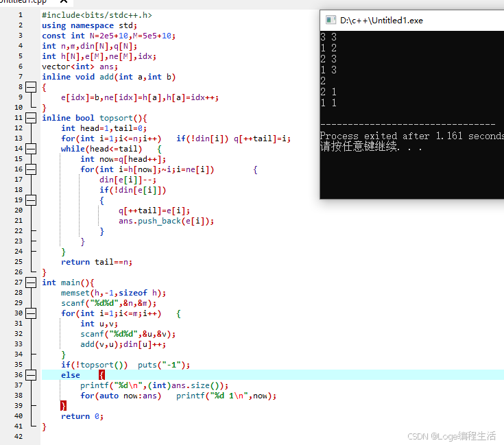This screenshot has width=504, height=445.
Task: Click the console window application icon
Action: point(331,21)
